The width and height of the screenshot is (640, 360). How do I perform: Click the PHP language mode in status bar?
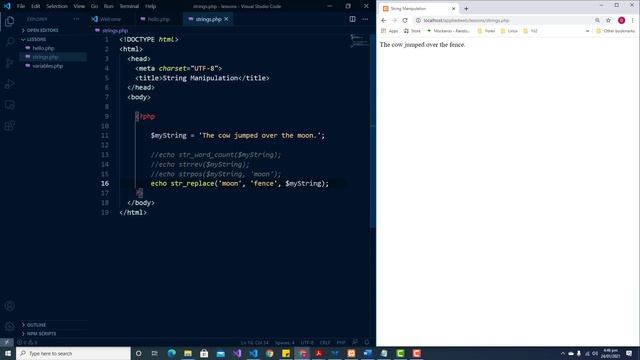click(x=341, y=342)
